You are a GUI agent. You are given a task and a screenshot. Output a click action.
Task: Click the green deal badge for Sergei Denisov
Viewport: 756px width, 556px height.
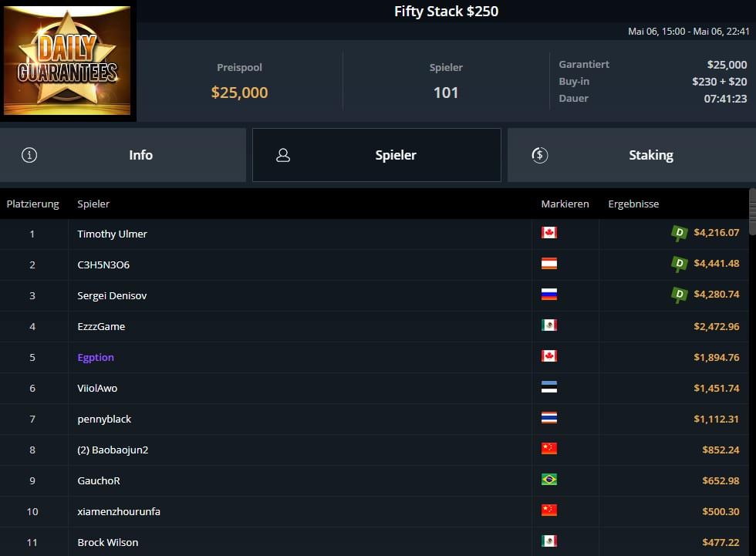click(680, 295)
